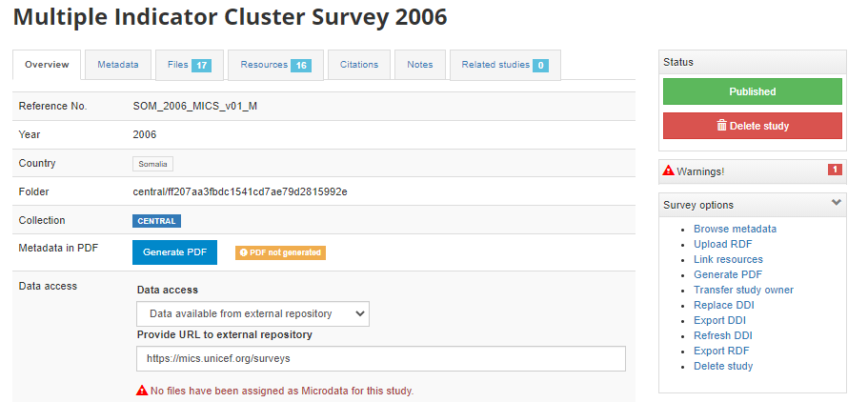This screenshot has height=402, width=868.
Task: Click the No Microdata files warning triangle
Action: [142, 391]
